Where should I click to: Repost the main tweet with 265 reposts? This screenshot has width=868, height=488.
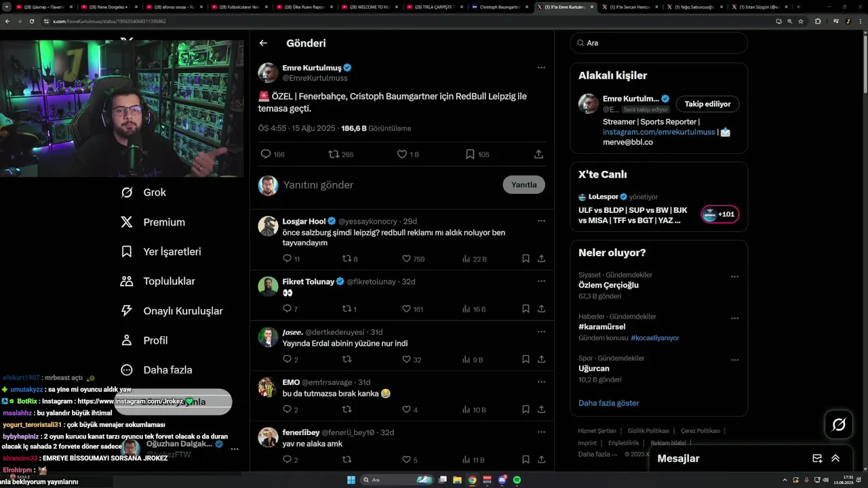click(334, 154)
